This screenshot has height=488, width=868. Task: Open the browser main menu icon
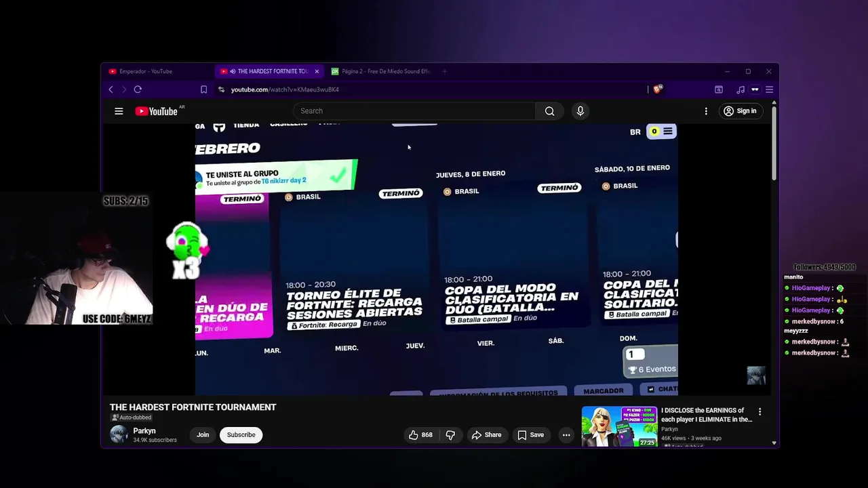[x=769, y=89]
